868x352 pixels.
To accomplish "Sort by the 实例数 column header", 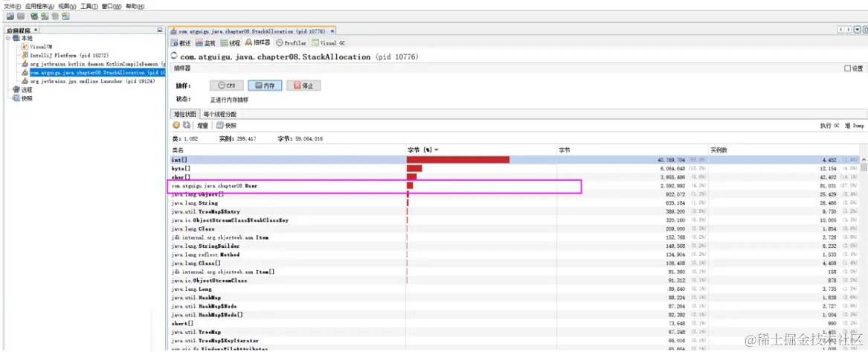I will [x=785, y=150].
